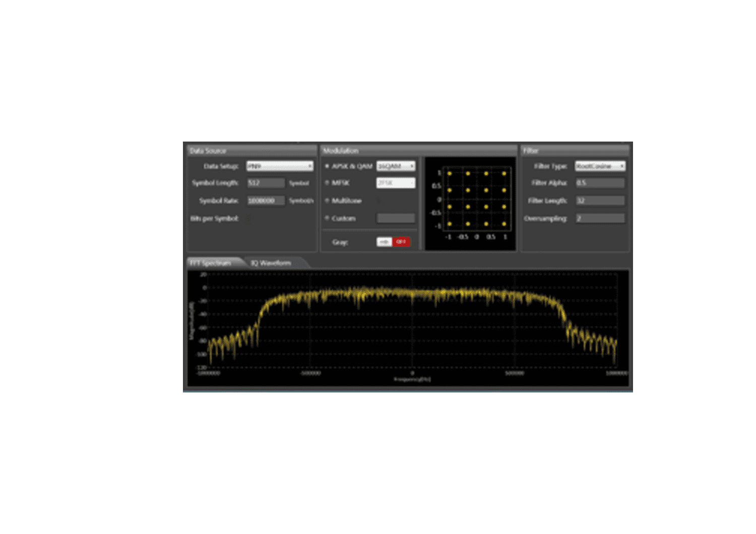Open the Data Setup dropdown
The image size is (756, 534).
pos(280,166)
